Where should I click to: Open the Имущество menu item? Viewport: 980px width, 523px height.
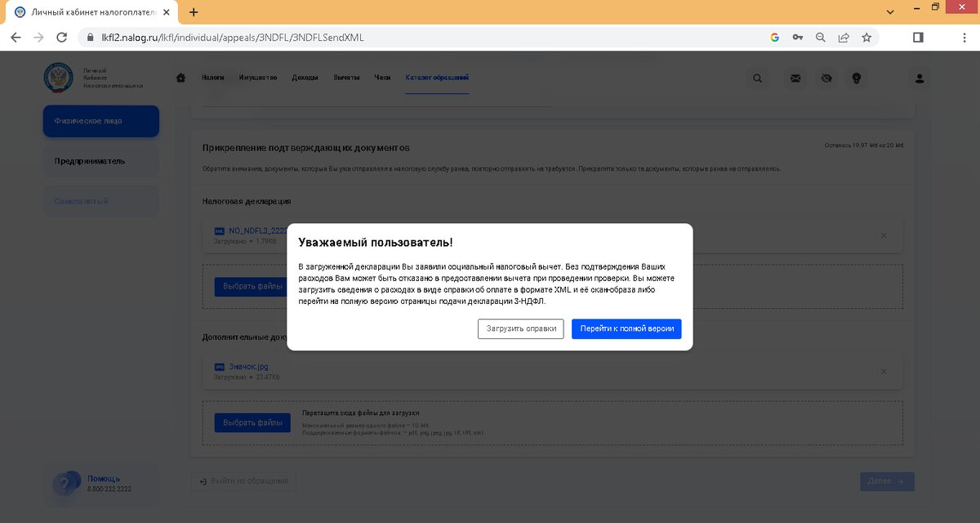coord(258,78)
